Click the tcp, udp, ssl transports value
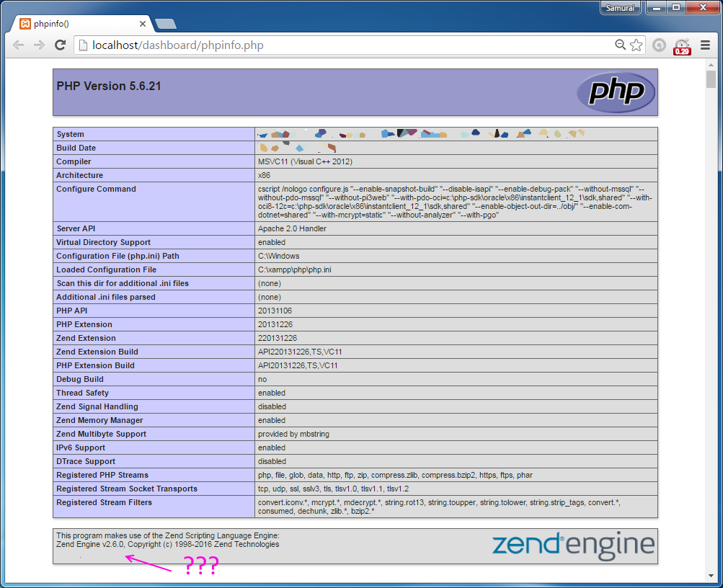Image resolution: width=723 pixels, height=588 pixels. pyautogui.click(x=333, y=489)
